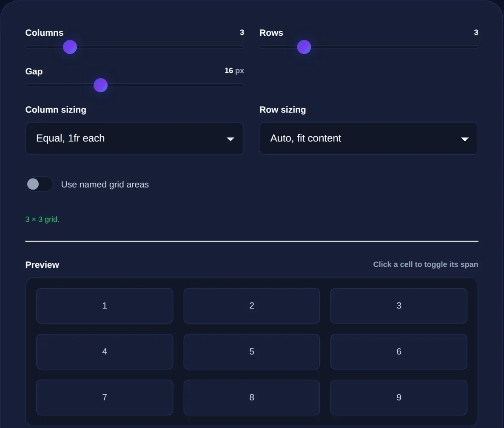This screenshot has height=428, width=504.
Task: Click the Columns slider handle
Action: [x=70, y=47]
